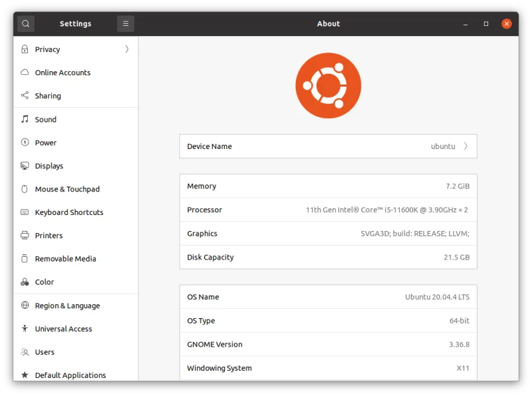Click the search icon in Settings header
The height and width of the screenshot is (396, 532).
tap(25, 24)
